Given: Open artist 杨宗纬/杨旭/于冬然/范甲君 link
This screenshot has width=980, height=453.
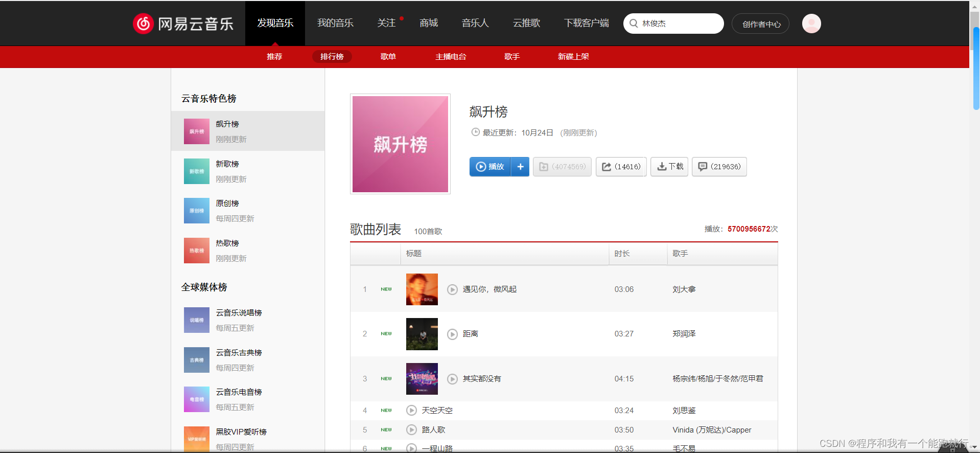Looking at the screenshot, I should click(x=718, y=379).
